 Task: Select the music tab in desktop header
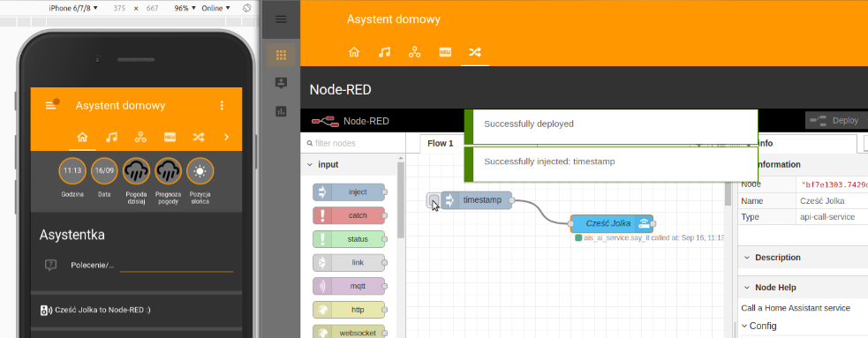pos(384,52)
